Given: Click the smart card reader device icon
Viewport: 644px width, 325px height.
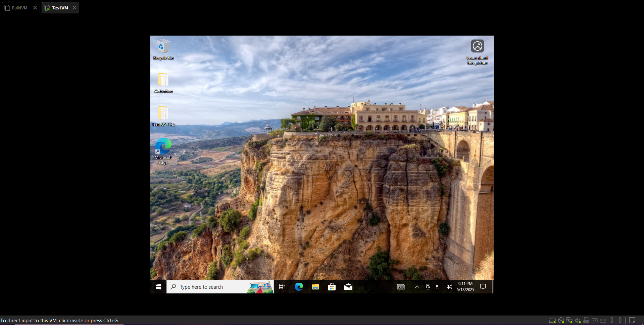Looking at the screenshot, I should 595,320.
